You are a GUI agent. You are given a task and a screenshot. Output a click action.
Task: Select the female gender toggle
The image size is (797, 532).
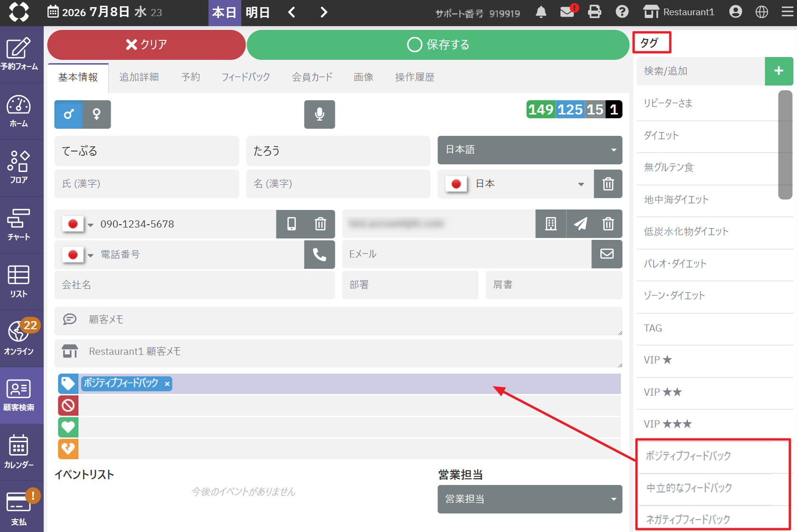(x=97, y=114)
